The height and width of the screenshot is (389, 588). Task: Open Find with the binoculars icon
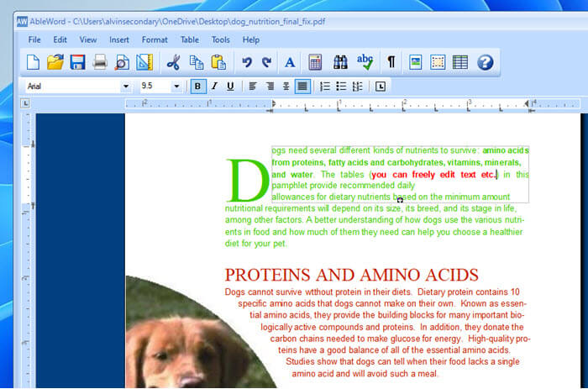340,62
